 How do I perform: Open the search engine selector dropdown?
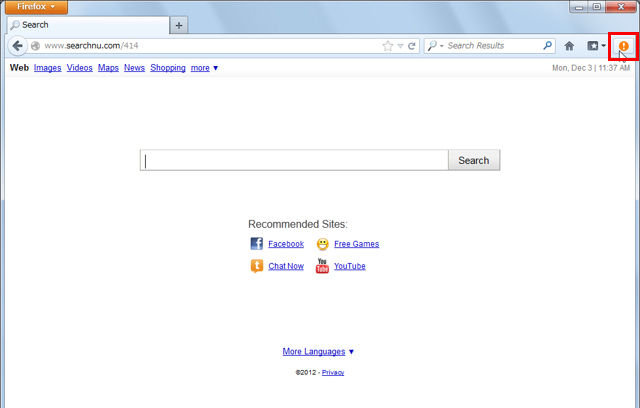click(x=435, y=46)
